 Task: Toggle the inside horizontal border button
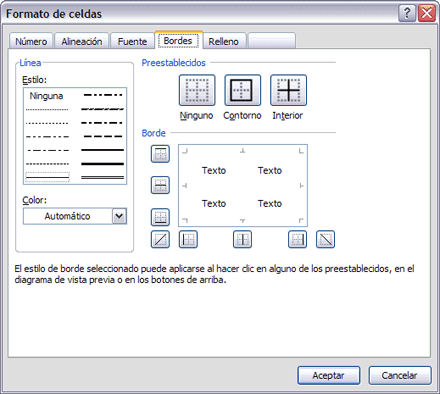pyautogui.click(x=160, y=185)
